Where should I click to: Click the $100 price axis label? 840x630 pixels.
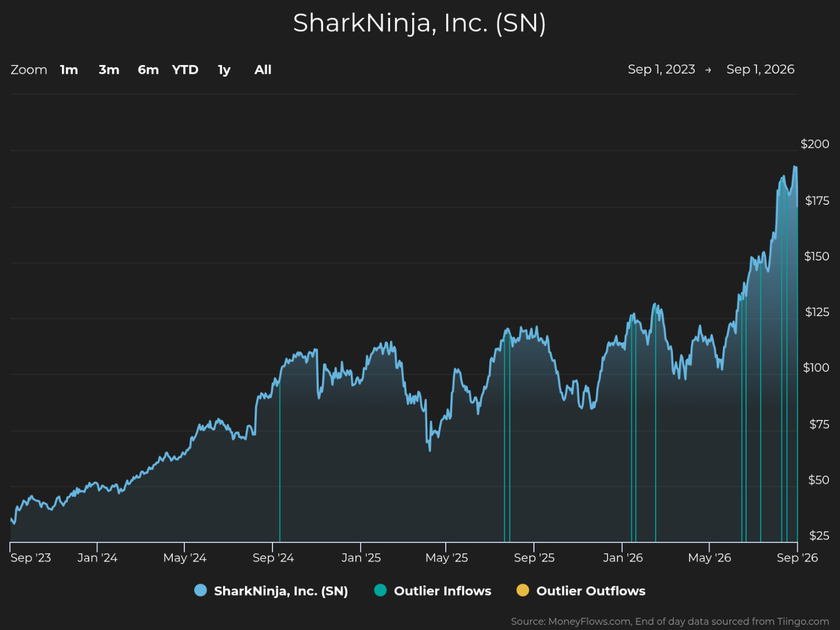click(x=816, y=368)
